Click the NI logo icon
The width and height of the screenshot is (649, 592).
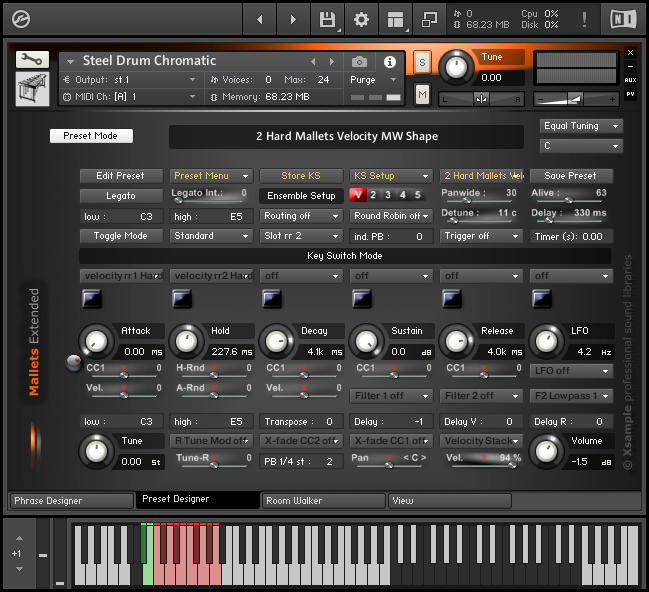tap(623, 19)
